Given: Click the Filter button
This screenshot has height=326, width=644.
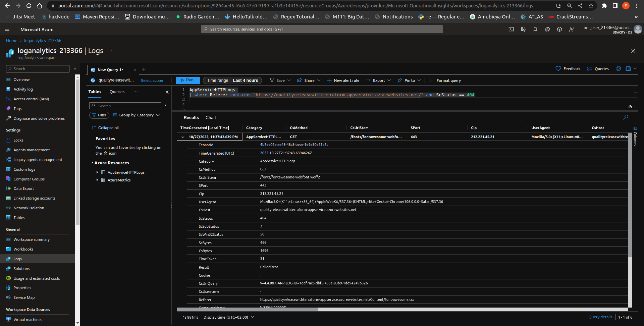Looking at the screenshot, I should point(99,115).
